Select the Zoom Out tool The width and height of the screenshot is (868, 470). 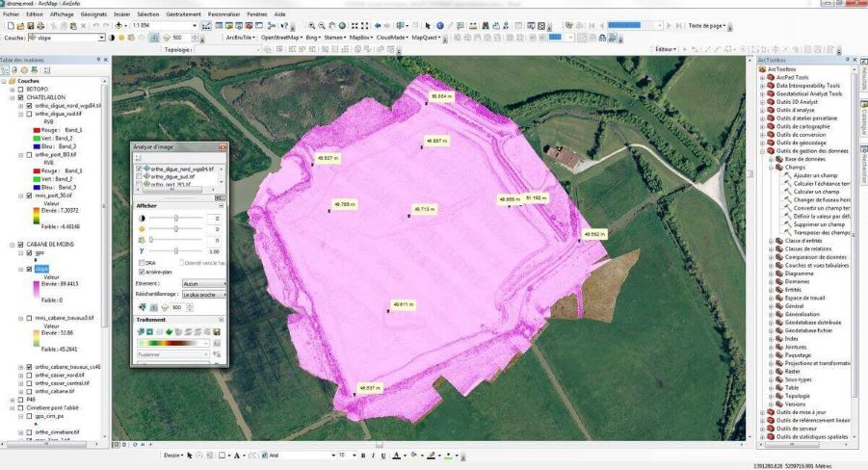click(x=322, y=25)
